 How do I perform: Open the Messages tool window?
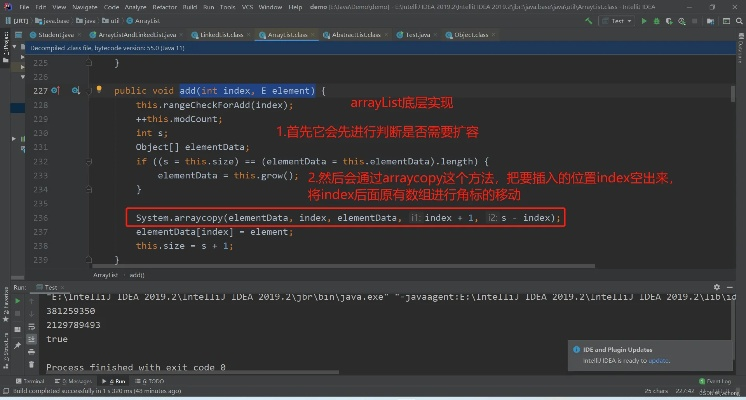click(73, 381)
